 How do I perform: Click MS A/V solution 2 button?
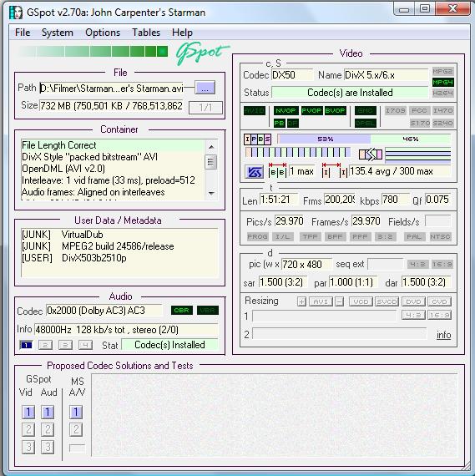point(76,429)
